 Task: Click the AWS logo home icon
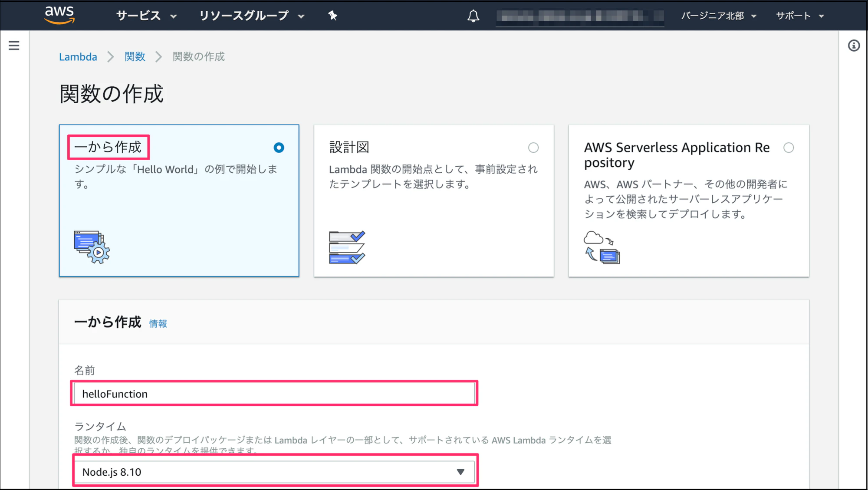pyautogui.click(x=59, y=15)
